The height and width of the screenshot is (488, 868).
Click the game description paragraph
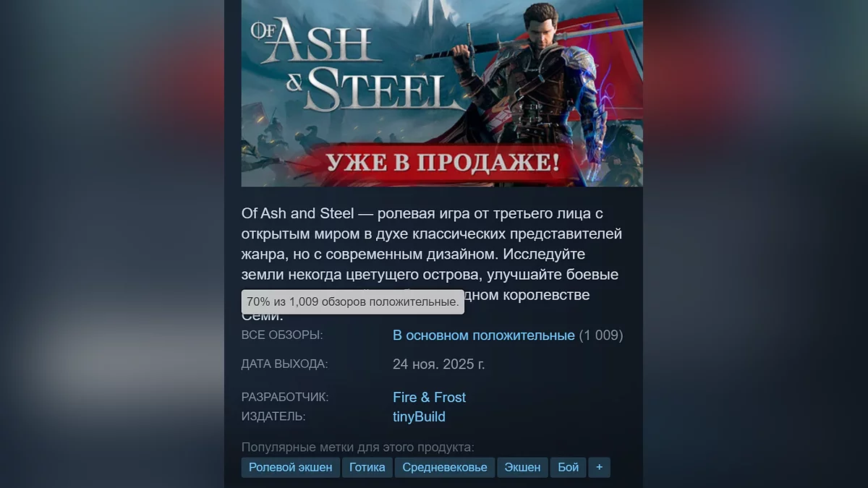tap(433, 265)
